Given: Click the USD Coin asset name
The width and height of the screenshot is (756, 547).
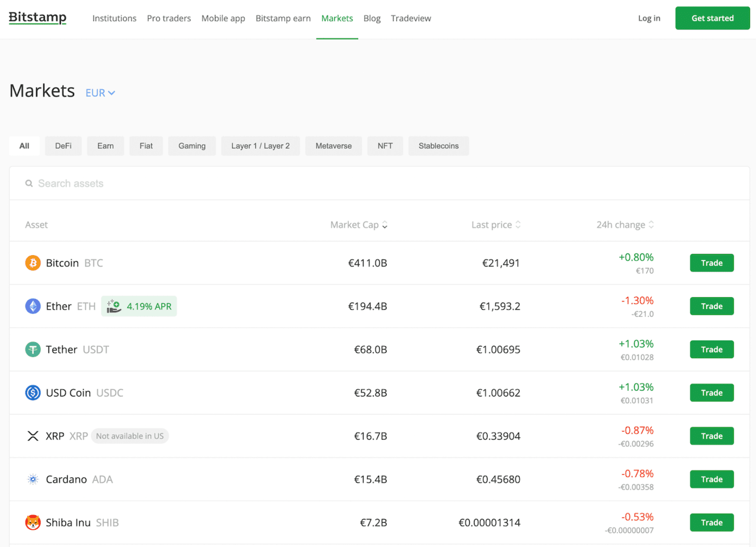Looking at the screenshot, I should point(68,392).
